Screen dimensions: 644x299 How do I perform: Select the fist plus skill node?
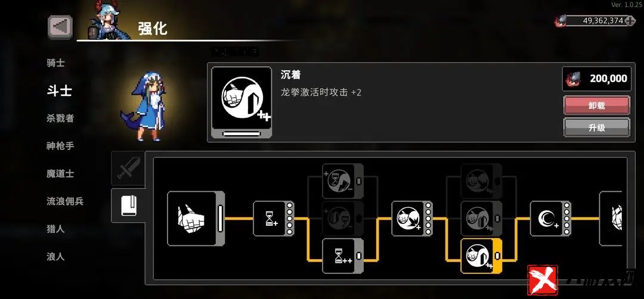412,219
